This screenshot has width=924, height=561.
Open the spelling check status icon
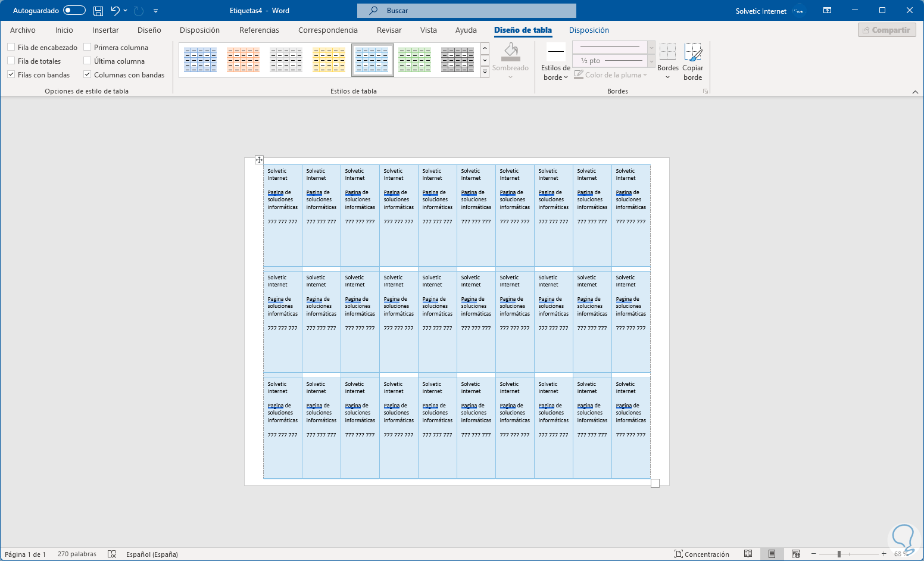pos(111,554)
